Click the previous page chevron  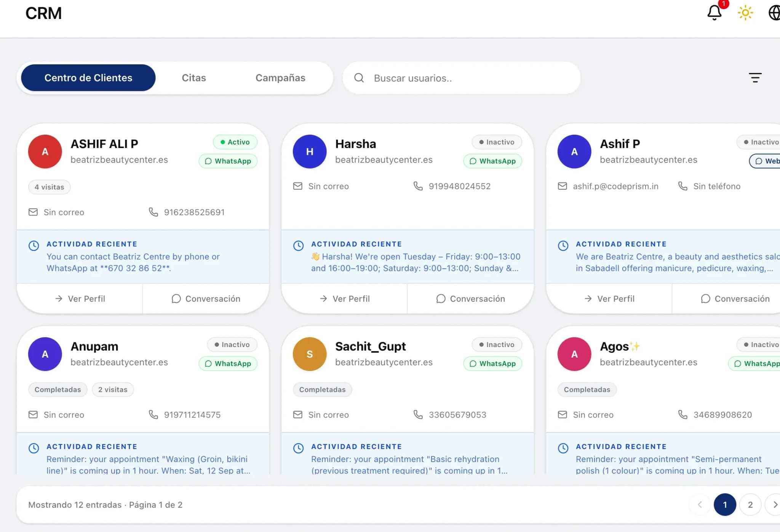click(x=700, y=505)
